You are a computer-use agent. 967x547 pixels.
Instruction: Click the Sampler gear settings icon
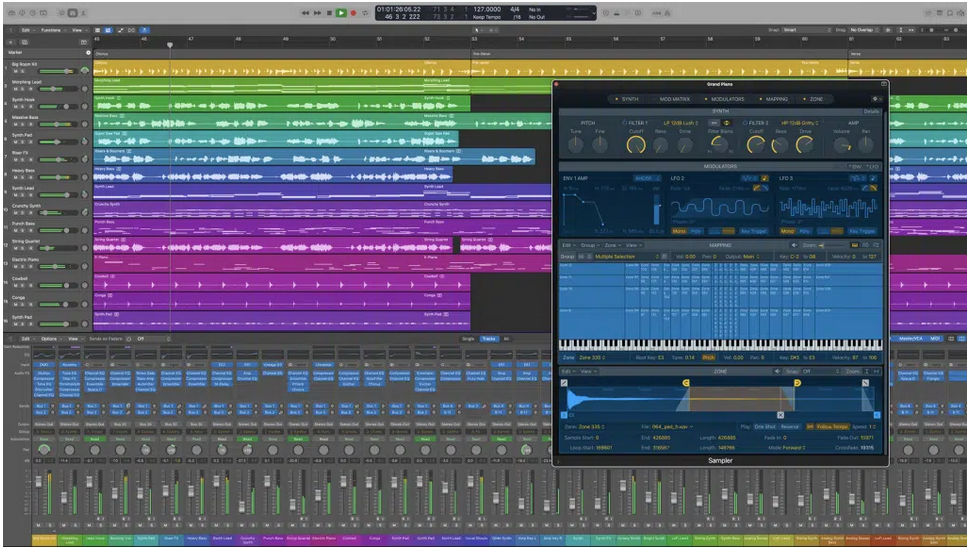(876, 99)
